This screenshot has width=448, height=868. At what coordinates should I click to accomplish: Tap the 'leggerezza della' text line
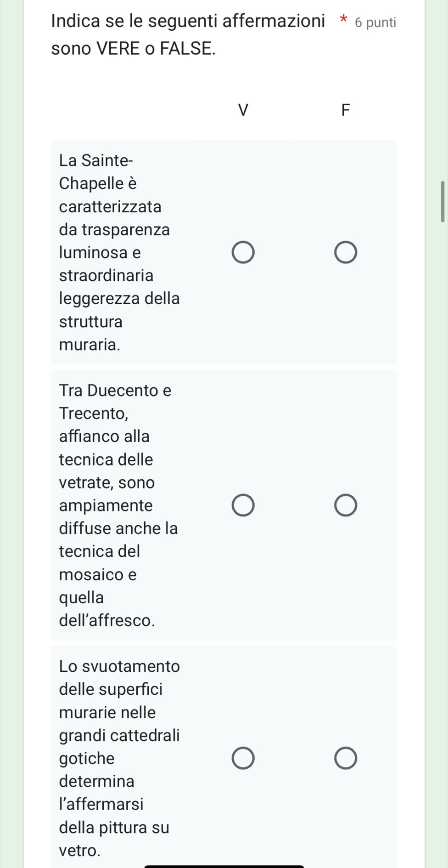pyautogui.click(x=119, y=299)
